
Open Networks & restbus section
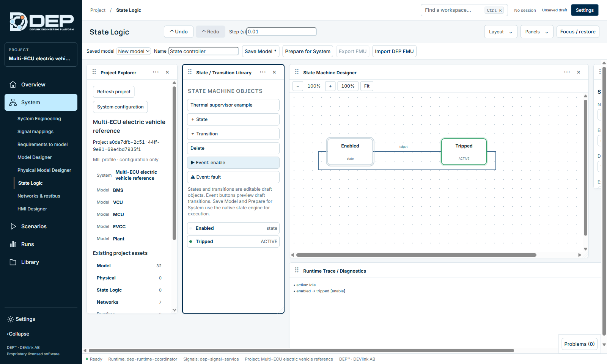[x=39, y=196]
